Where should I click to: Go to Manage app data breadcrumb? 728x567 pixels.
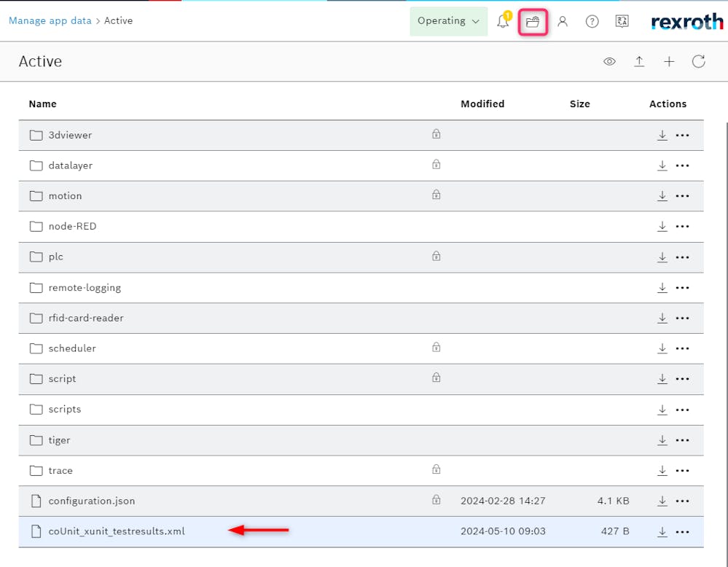pyautogui.click(x=50, y=20)
